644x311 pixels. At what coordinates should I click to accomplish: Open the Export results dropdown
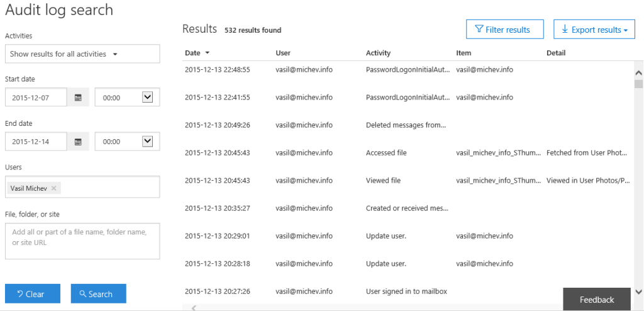click(594, 30)
